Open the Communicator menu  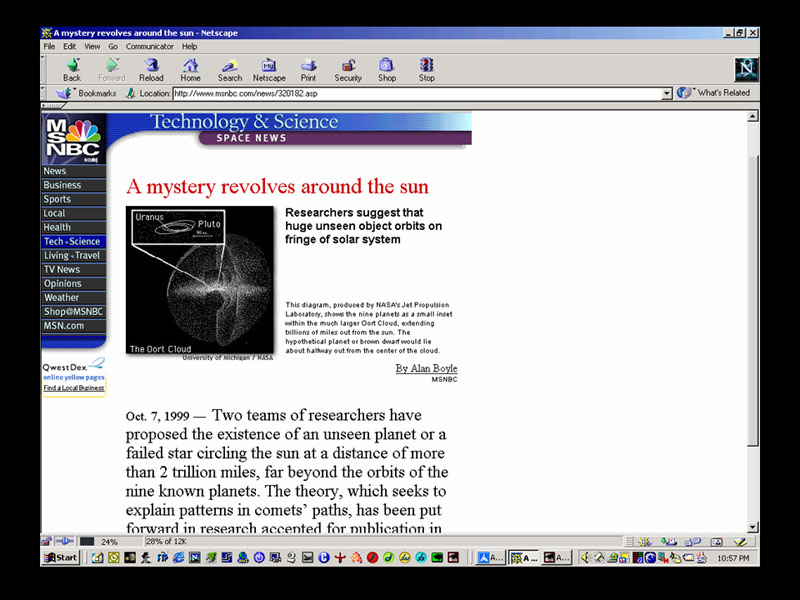150,46
